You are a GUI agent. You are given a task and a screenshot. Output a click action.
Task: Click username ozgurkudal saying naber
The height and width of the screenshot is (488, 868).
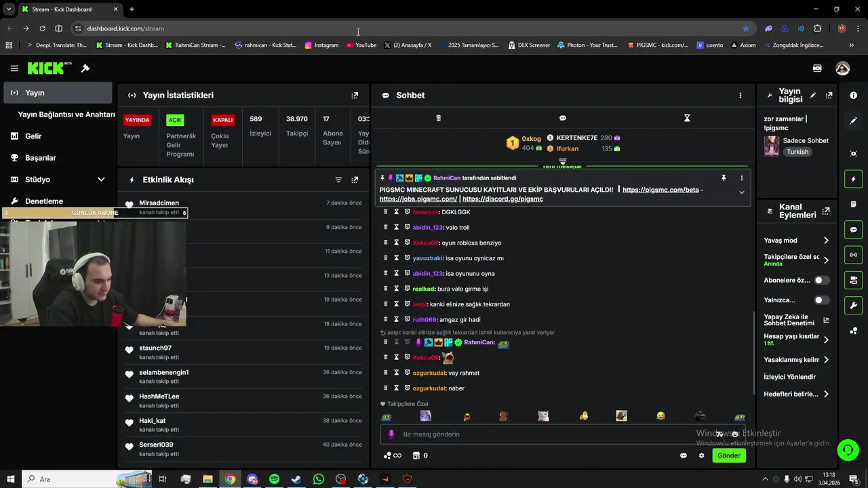429,388
